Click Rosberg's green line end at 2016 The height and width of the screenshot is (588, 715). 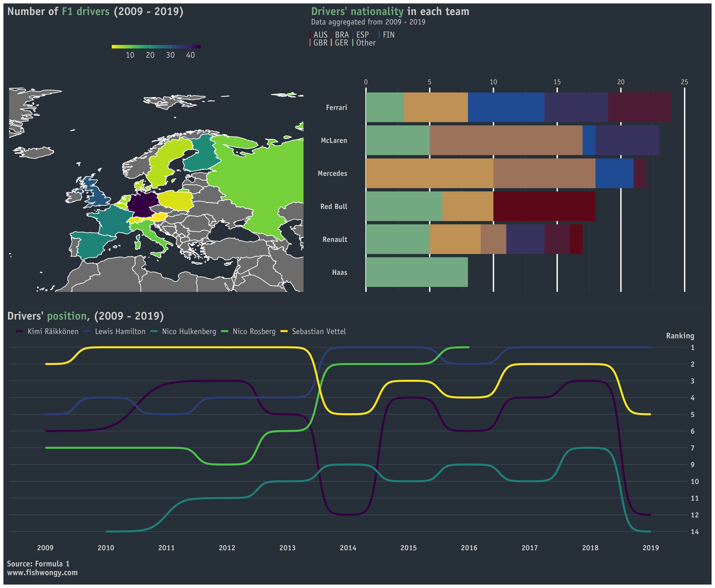pyautogui.click(x=468, y=347)
